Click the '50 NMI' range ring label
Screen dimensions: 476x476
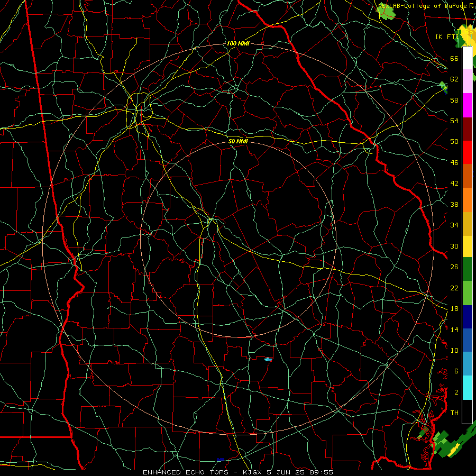tap(238, 141)
